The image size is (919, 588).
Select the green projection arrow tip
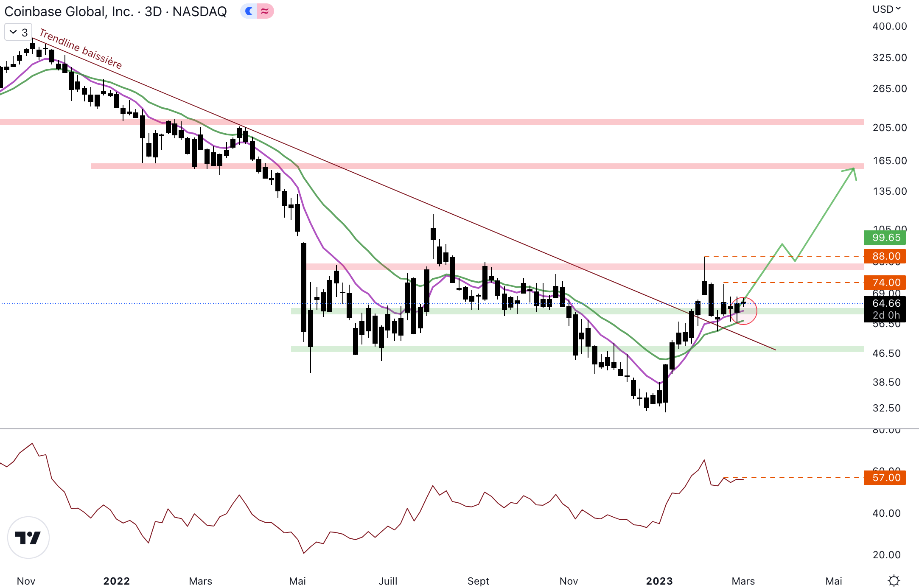[853, 170]
